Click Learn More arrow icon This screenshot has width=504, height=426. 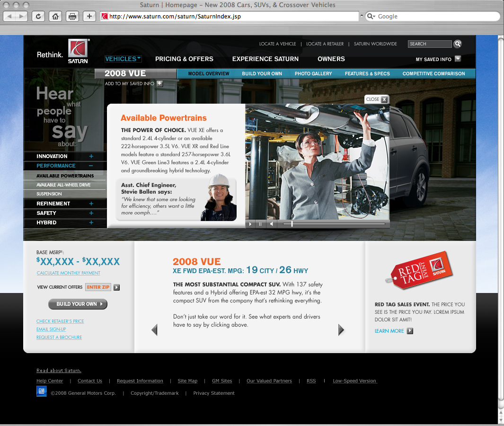coord(410,331)
